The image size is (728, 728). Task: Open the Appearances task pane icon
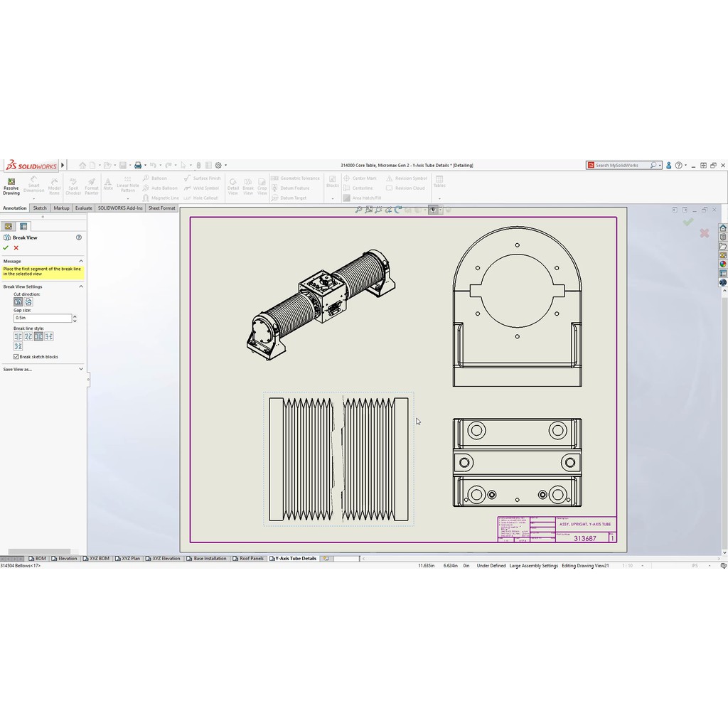[x=723, y=264]
